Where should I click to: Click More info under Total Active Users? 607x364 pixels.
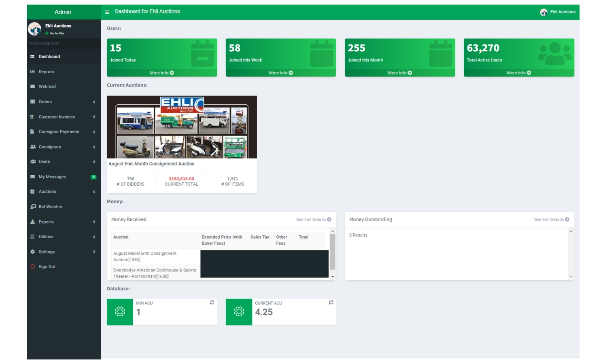tap(519, 73)
